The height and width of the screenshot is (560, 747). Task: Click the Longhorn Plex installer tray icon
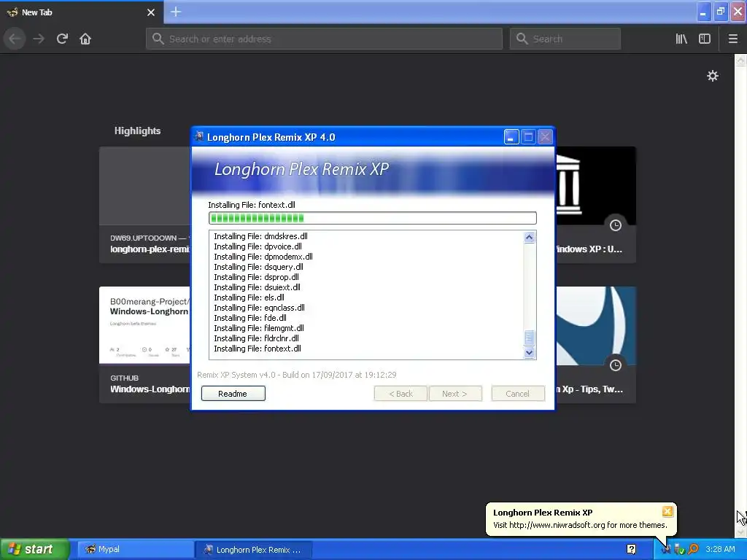(x=666, y=550)
